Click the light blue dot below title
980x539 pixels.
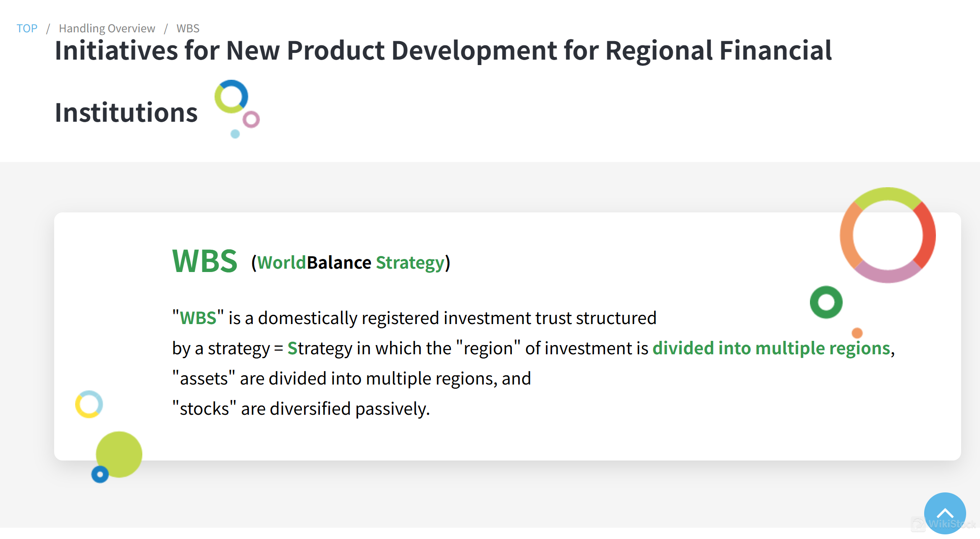tap(235, 134)
